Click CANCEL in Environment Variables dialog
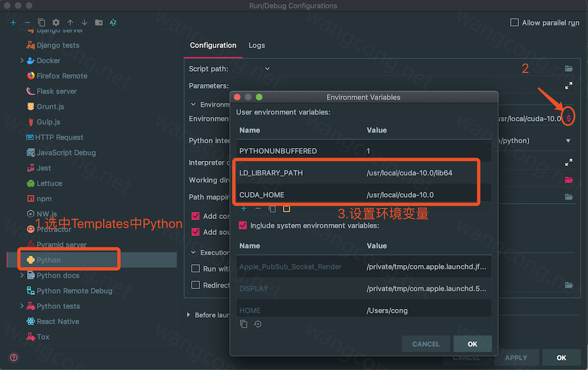 (x=426, y=344)
